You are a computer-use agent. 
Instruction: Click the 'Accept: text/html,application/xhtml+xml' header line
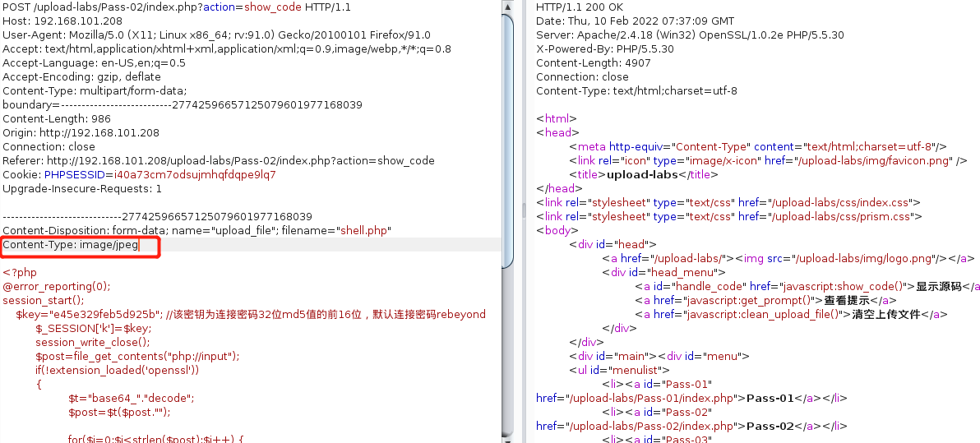(x=227, y=48)
